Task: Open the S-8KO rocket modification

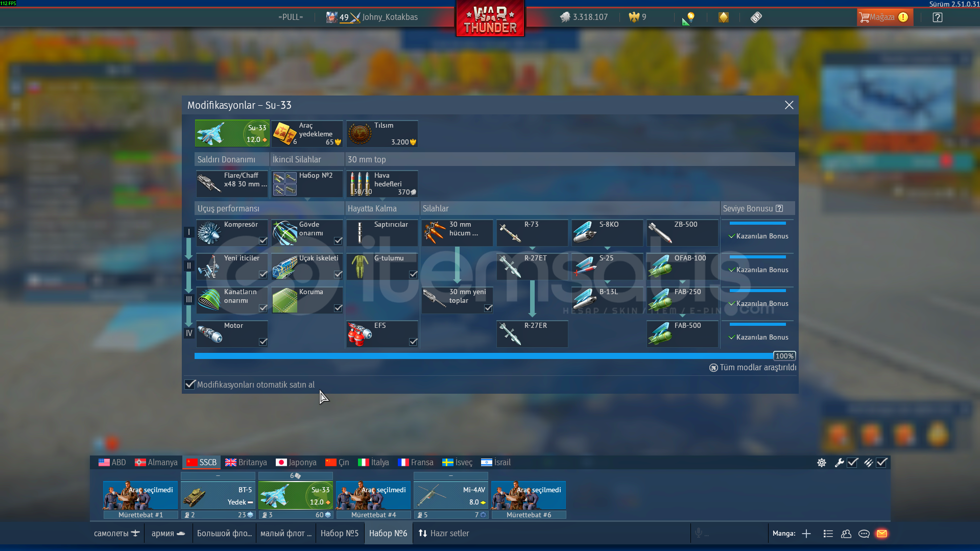Action: pos(607,233)
